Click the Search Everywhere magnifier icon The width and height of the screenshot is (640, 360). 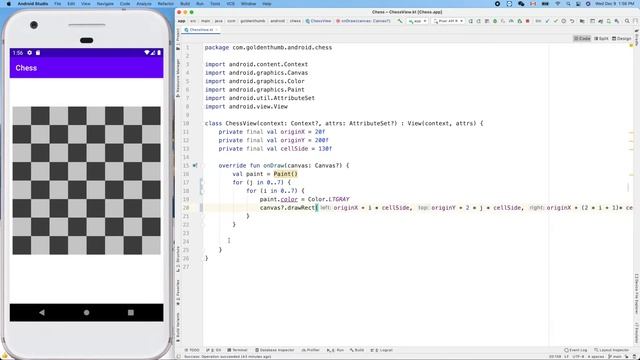627,21
